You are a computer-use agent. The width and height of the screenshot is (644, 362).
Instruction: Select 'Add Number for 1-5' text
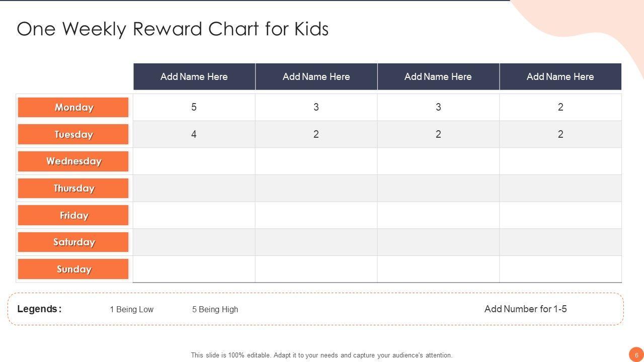[x=525, y=309]
